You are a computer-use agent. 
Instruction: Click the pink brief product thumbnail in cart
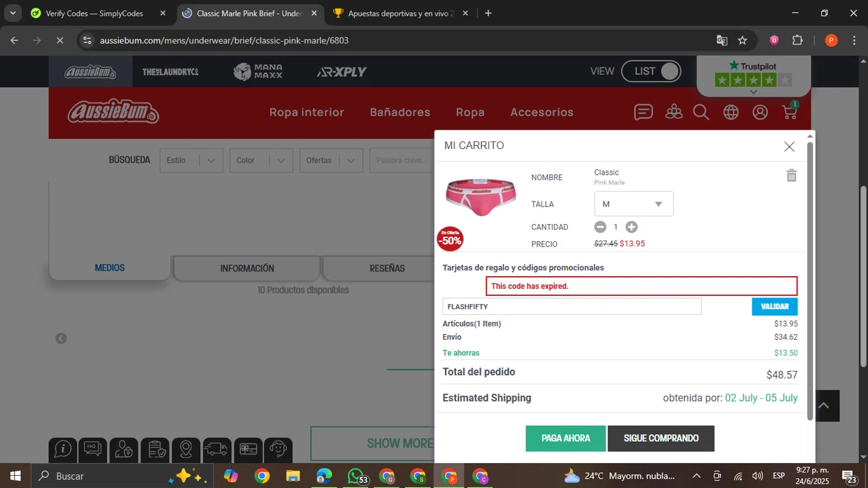[480, 198]
